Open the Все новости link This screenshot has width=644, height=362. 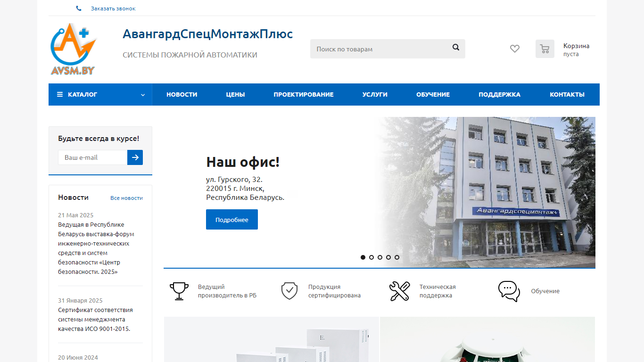coord(126,198)
